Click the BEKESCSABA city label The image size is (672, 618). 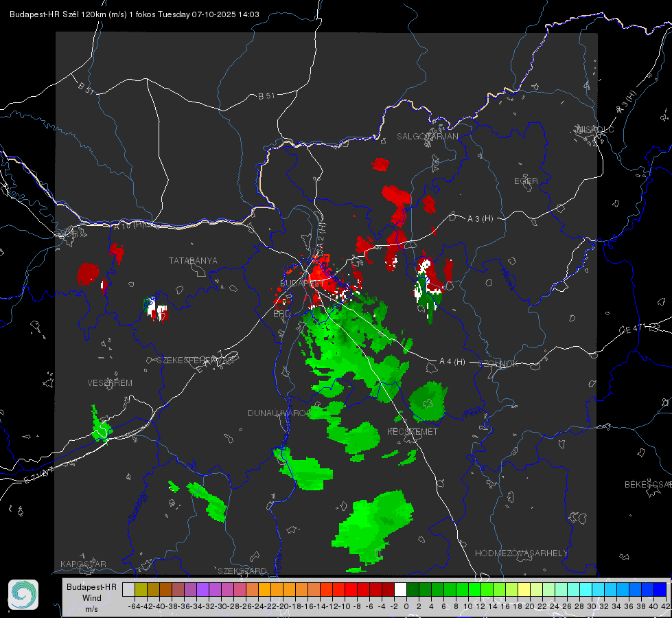tap(648, 485)
